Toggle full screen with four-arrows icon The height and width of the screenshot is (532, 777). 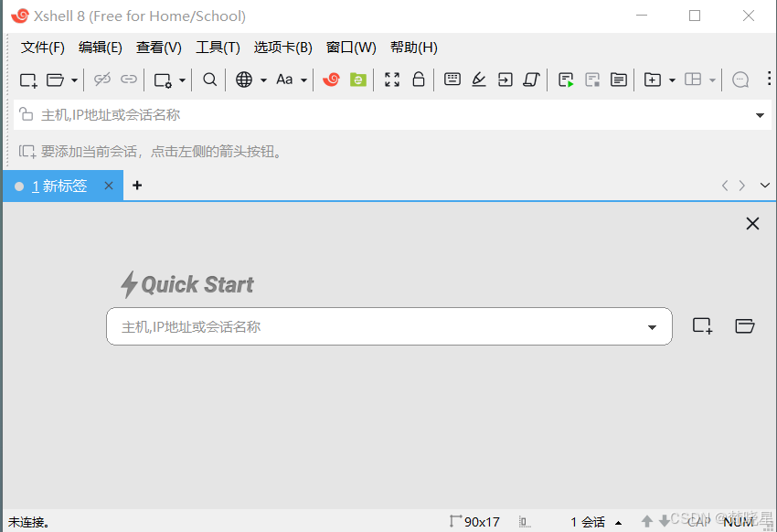[x=392, y=80]
